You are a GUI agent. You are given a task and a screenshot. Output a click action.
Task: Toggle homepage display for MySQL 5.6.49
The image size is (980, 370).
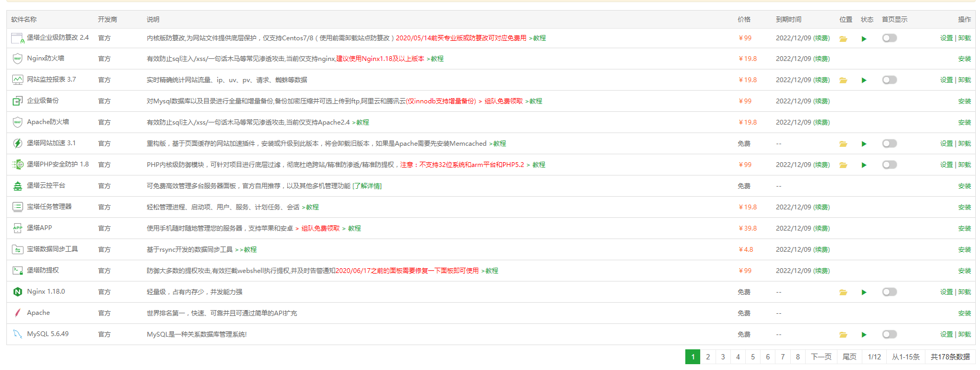point(889,334)
